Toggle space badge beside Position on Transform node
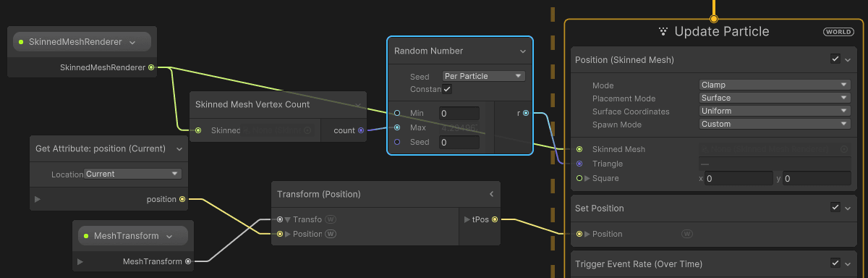 (331, 234)
